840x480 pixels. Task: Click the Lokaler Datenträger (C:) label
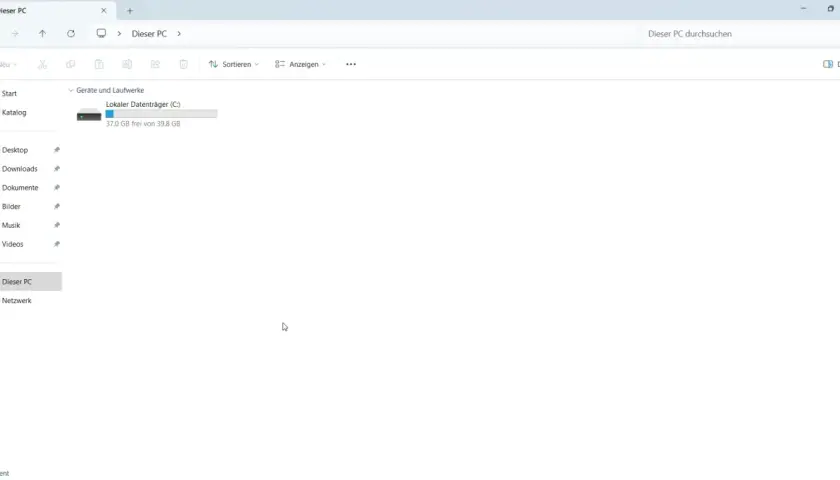[143, 104]
